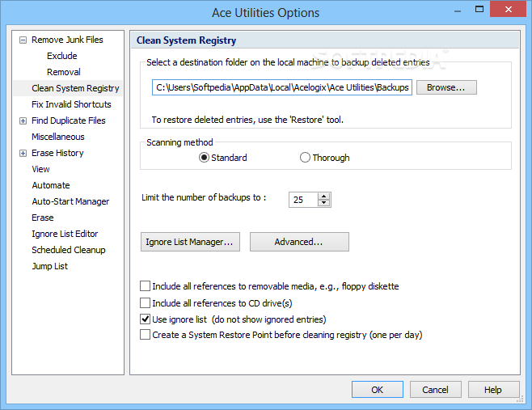Screen dimensions: 532x410
Task: Expand the Erase History node
Action: coord(23,154)
